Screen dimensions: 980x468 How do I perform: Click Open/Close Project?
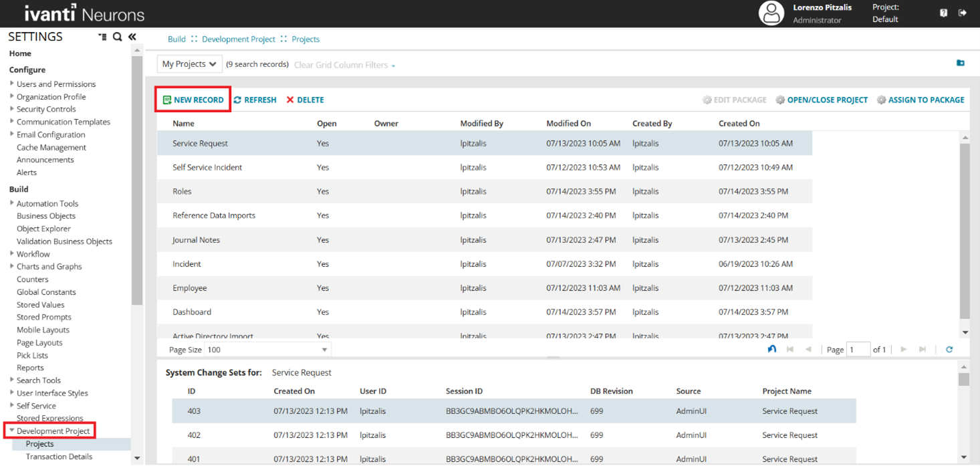pyautogui.click(x=822, y=100)
